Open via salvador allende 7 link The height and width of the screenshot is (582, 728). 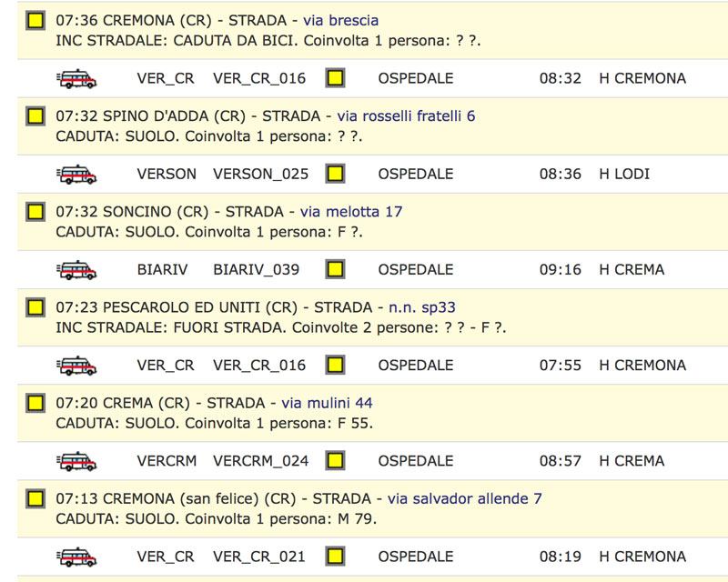(x=465, y=498)
